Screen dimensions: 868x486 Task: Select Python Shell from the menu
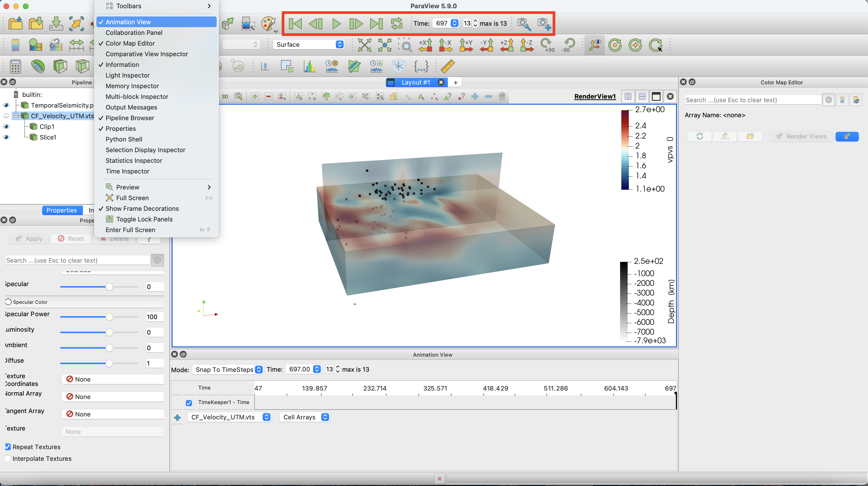124,139
